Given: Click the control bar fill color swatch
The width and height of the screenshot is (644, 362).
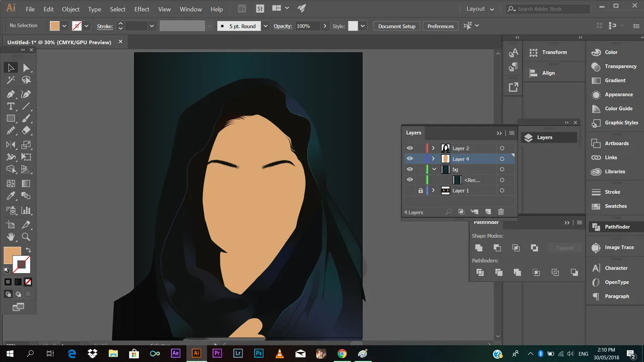Looking at the screenshot, I should (54, 26).
